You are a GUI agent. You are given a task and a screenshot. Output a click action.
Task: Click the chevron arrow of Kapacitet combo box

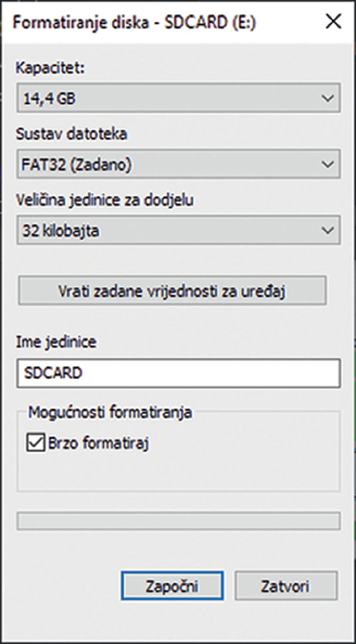pyautogui.click(x=328, y=98)
